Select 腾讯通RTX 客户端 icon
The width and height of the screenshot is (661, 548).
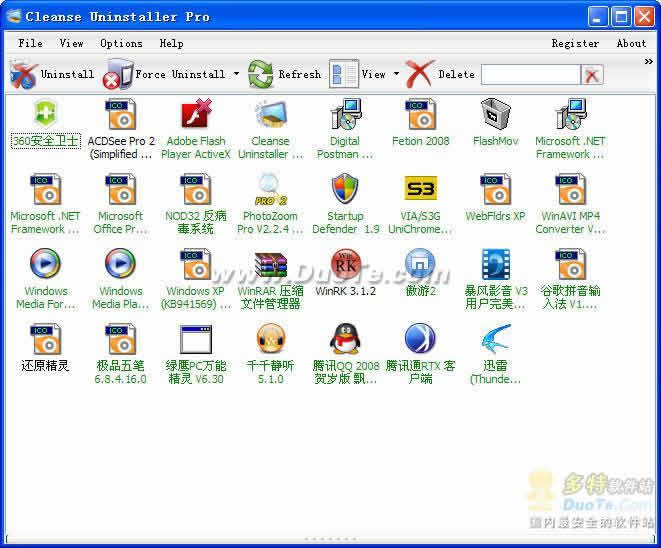click(420, 338)
